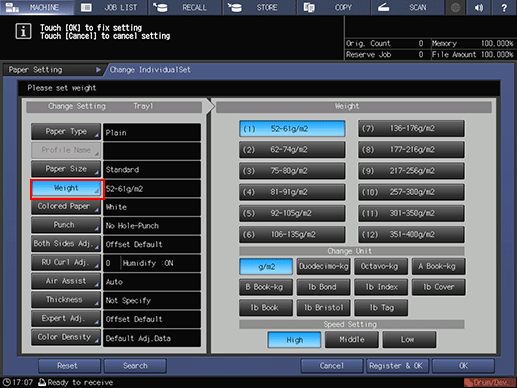
Task: Select weight (8) 177-216g/m2
Action: tap(411, 150)
